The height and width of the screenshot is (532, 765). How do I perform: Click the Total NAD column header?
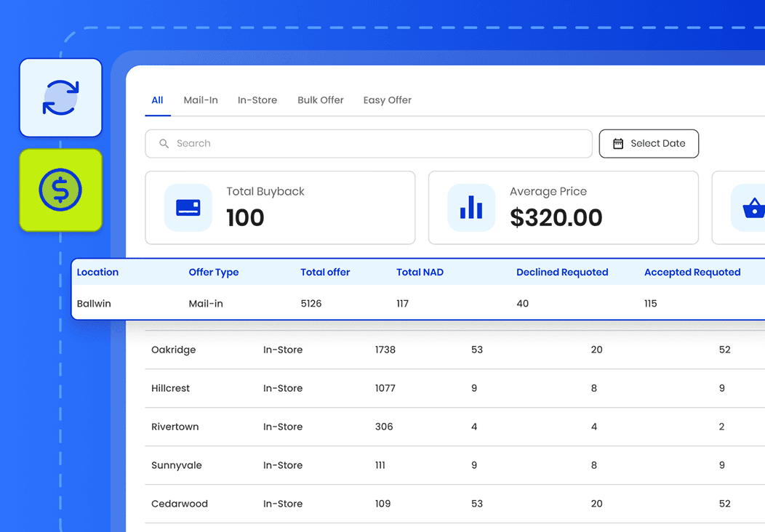click(420, 272)
